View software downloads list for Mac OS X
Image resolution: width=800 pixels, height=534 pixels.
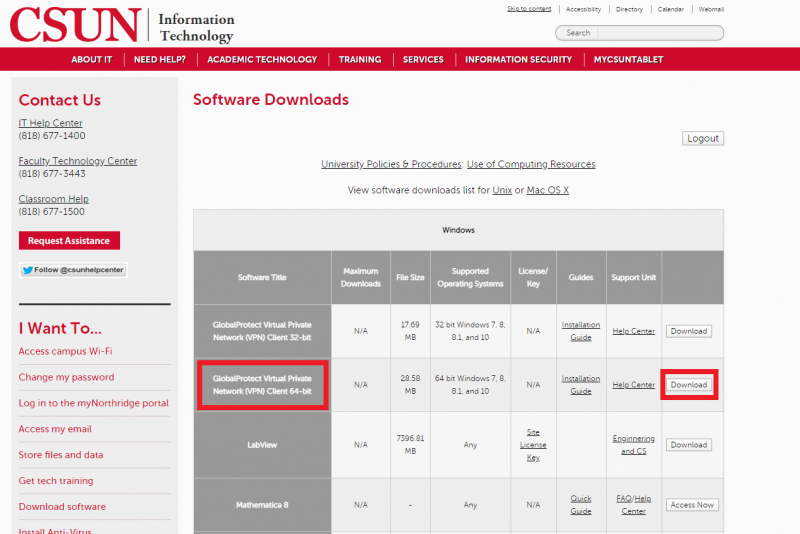coord(547,190)
